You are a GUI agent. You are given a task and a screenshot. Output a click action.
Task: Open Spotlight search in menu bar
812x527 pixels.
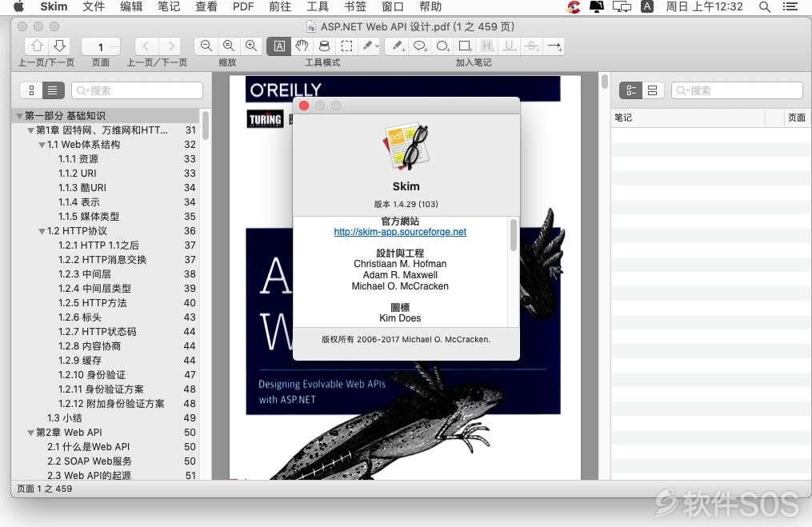pos(764,6)
